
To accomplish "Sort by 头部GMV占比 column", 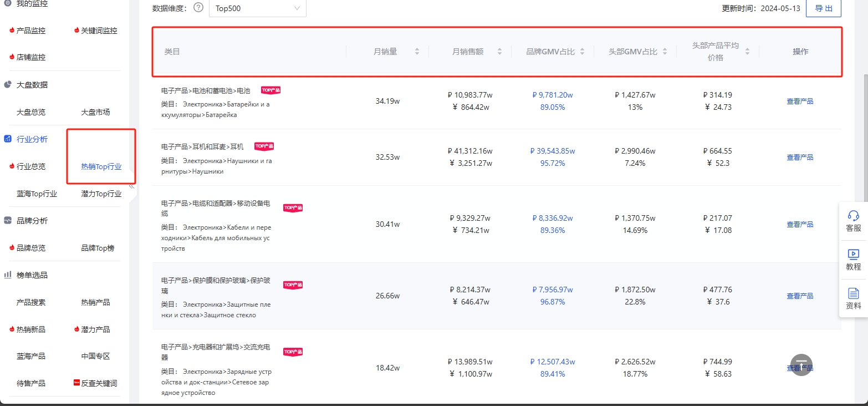I will [665, 52].
